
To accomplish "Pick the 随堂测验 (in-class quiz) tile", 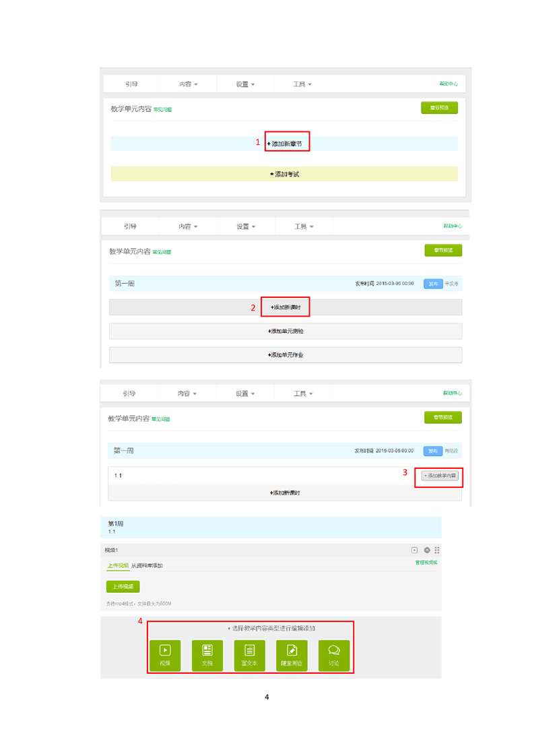I will [292, 656].
